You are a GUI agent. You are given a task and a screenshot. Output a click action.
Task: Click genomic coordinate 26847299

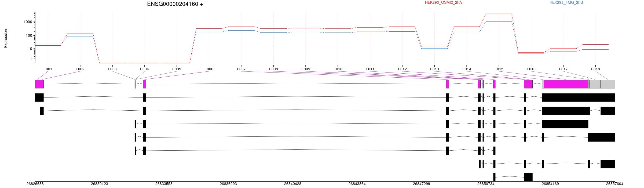point(422,184)
